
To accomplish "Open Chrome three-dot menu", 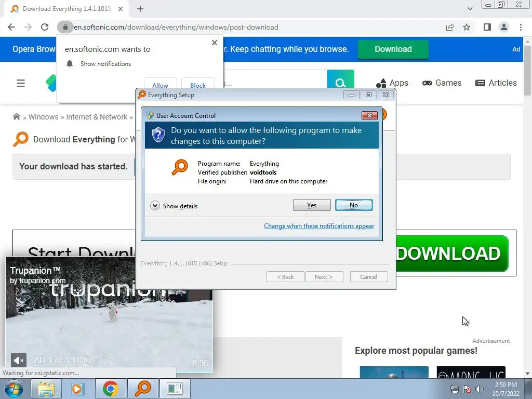I will click(x=521, y=27).
